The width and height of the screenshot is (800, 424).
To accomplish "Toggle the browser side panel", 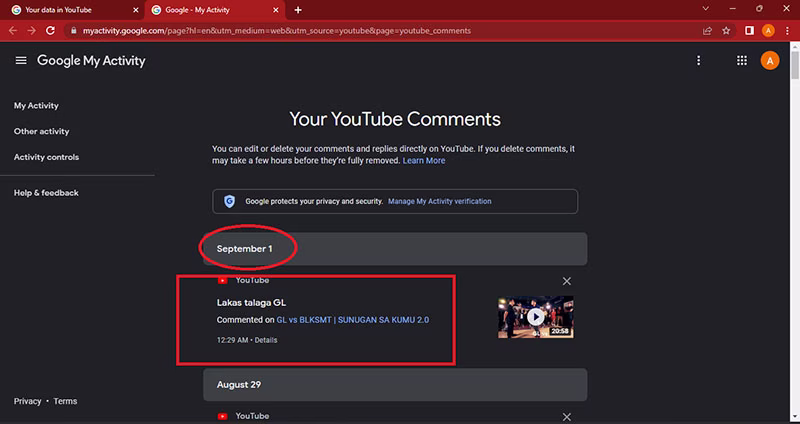I will tap(749, 31).
